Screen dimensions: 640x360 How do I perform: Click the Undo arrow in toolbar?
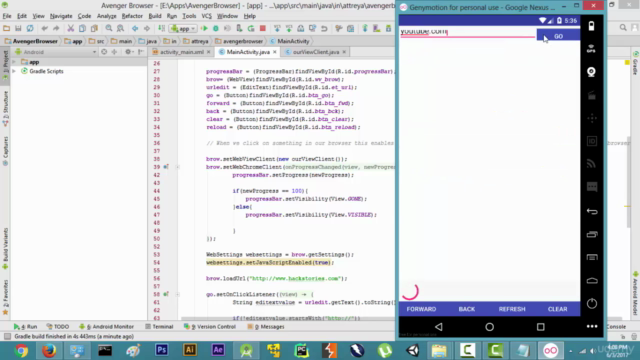(44, 28)
